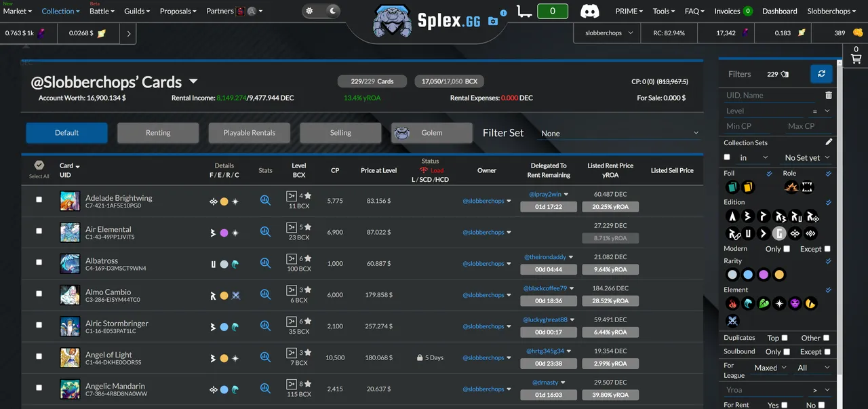This screenshot has height=409, width=868.
Task: Open the For League All dropdown
Action: (813, 368)
